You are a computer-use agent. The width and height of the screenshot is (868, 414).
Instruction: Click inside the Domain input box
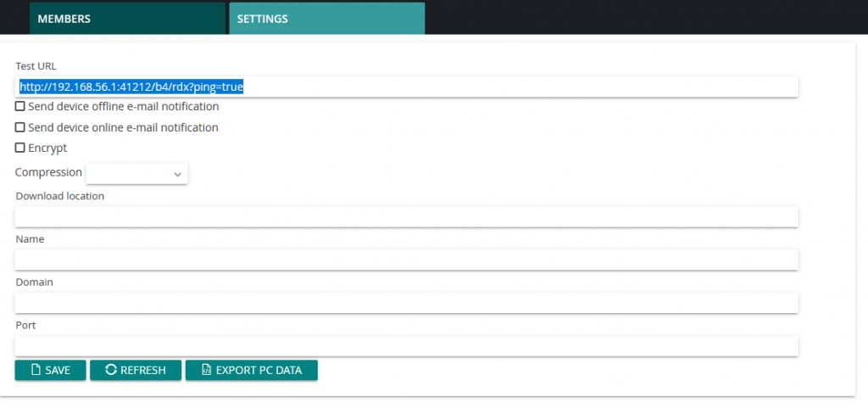(406, 303)
